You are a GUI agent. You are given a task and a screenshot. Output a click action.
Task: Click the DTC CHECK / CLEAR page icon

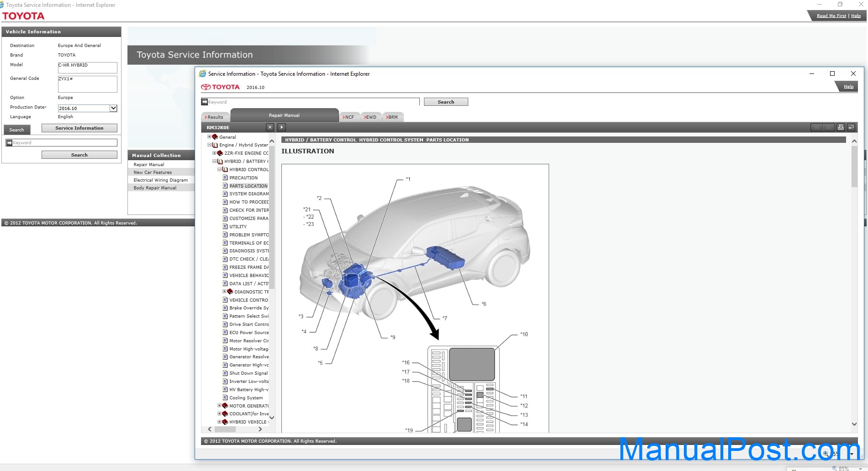pos(225,259)
